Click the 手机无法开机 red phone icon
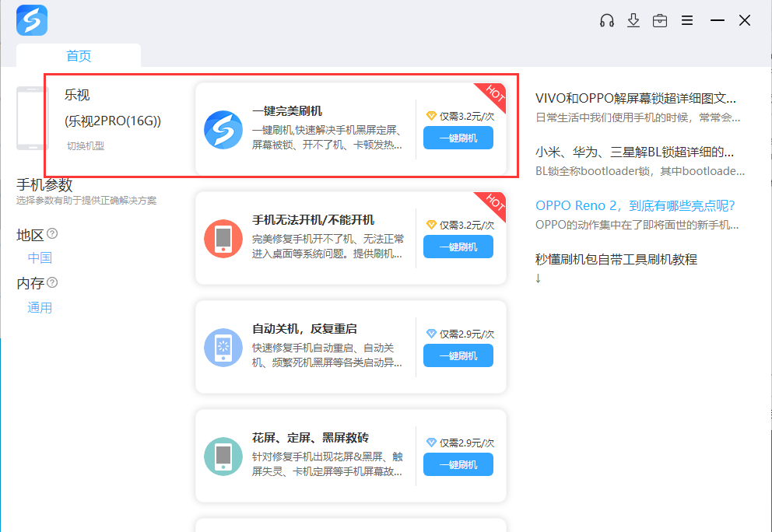Image resolution: width=772 pixels, height=532 pixels. (223, 239)
